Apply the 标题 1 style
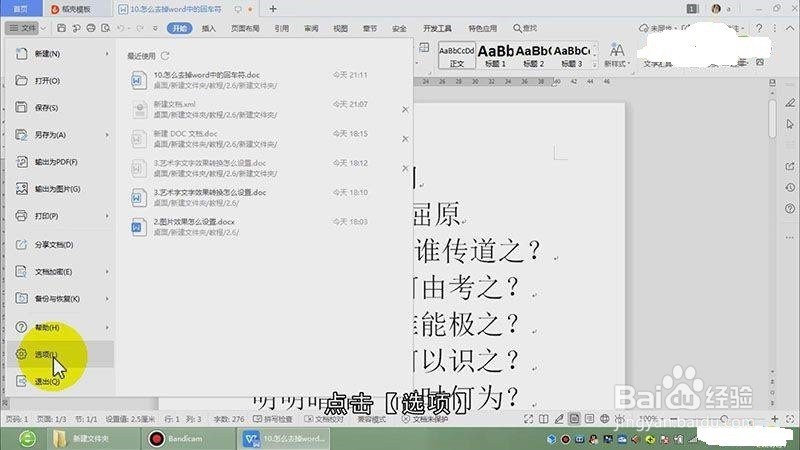 coord(495,55)
